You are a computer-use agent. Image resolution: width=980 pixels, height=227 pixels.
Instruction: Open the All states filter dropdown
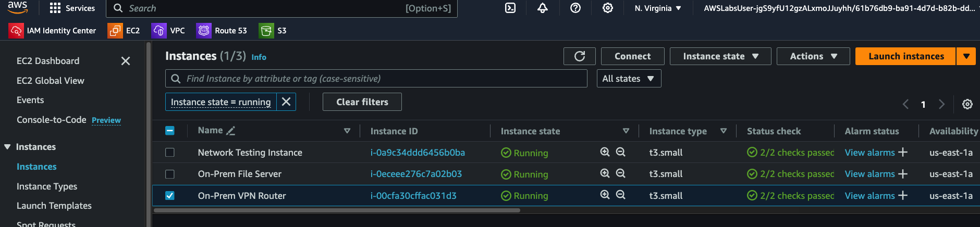628,79
